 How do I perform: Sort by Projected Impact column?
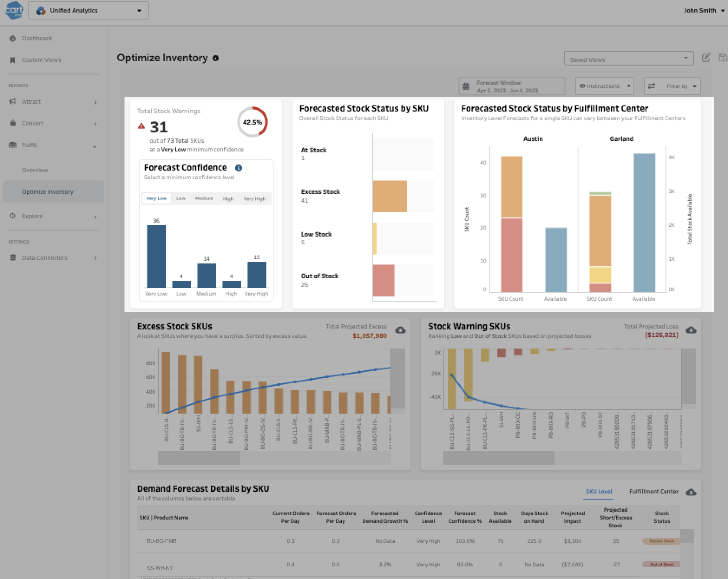(x=573, y=517)
